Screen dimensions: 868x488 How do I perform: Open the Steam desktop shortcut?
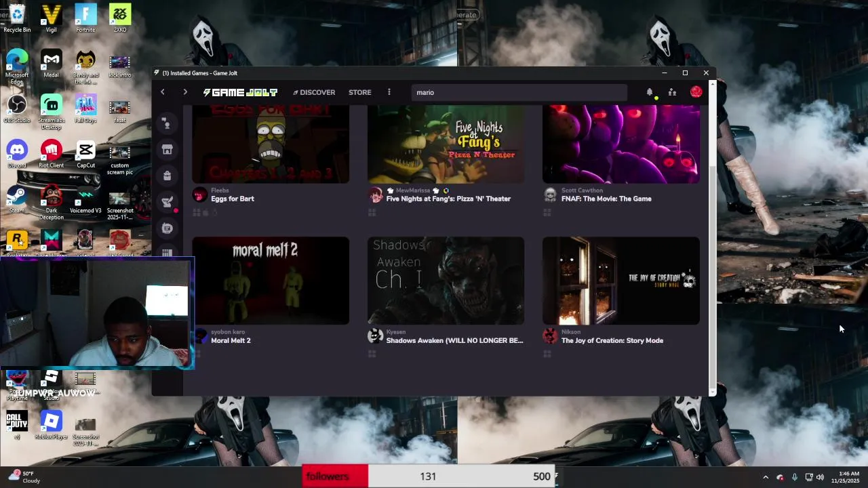pos(17,200)
